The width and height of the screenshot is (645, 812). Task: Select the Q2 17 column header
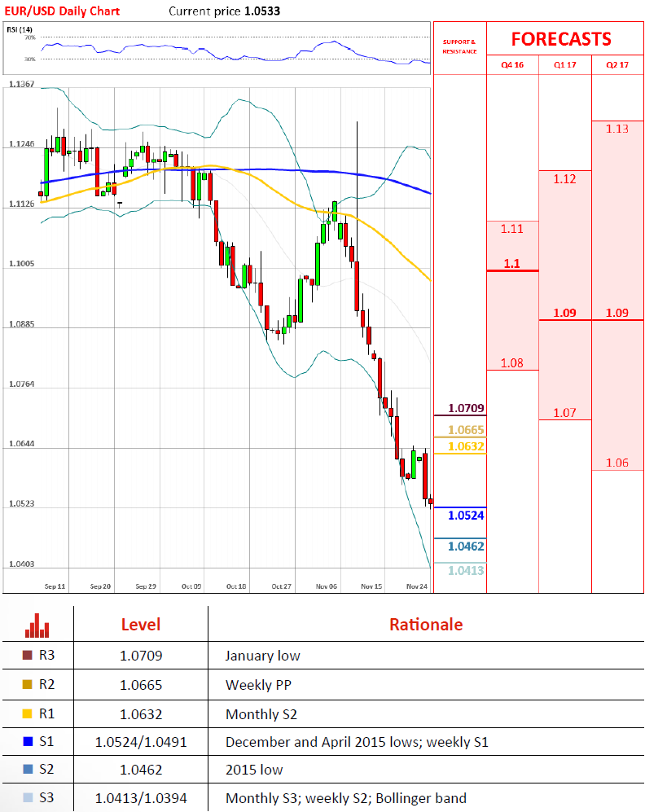(x=617, y=64)
